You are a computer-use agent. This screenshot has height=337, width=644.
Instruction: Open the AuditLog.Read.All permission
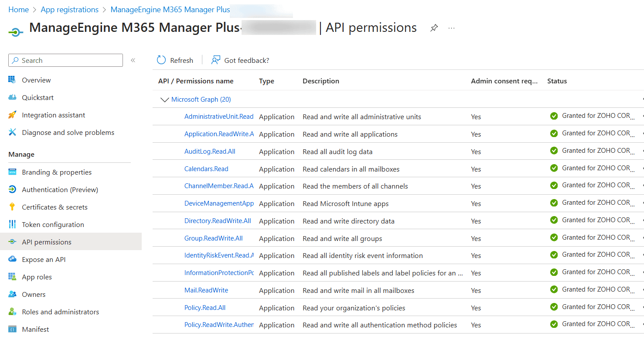(x=210, y=151)
